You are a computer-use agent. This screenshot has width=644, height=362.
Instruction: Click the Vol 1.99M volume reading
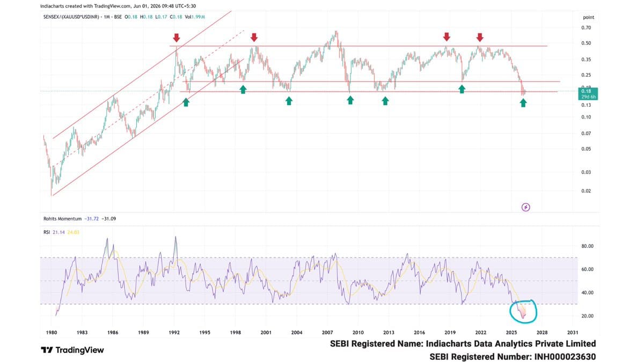pyautogui.click(x=194, y=17)
